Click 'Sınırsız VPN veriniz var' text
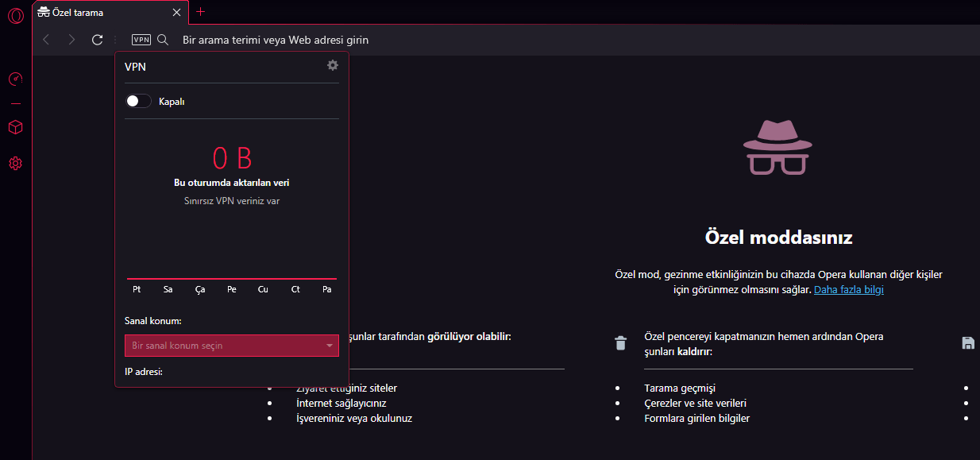Screen dimensions: 980x460 (x=232, y=201)
